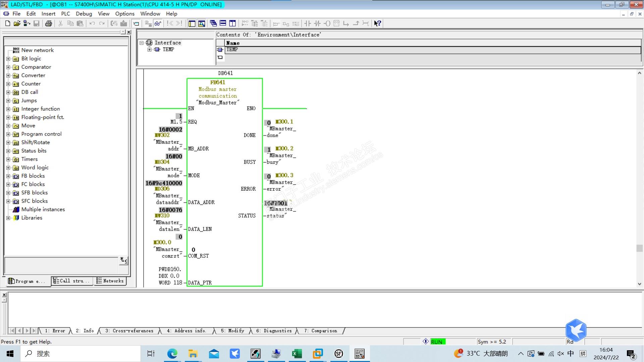Insert a normally open contact
644x362 pixels.
308,23
